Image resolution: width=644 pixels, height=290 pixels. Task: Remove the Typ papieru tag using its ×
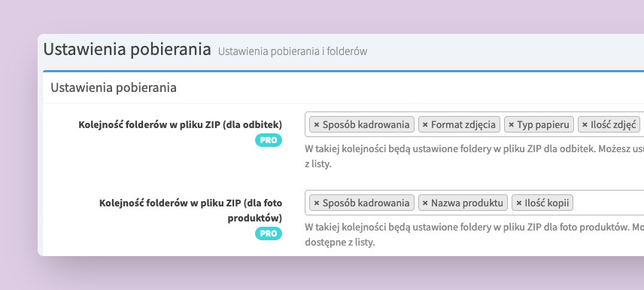click(x=512, y=124)
